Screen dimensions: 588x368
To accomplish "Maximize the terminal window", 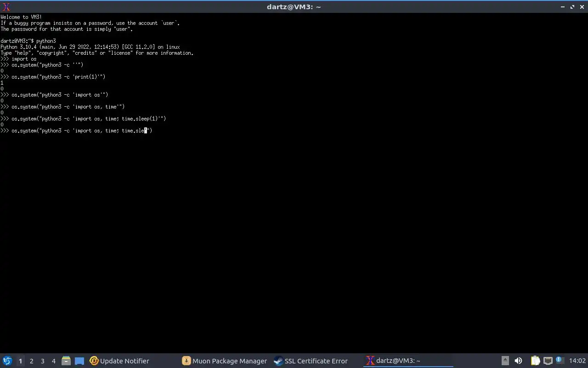I will coord(572,7).
